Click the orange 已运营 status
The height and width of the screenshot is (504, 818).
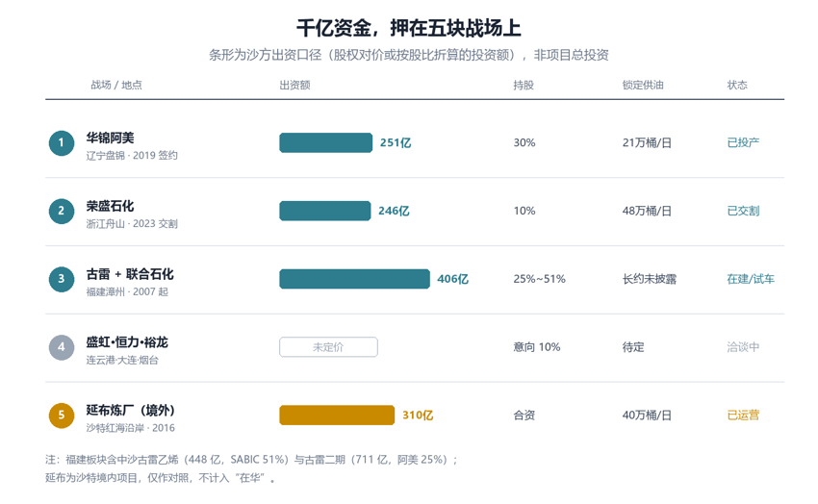[x=743, y=416]
